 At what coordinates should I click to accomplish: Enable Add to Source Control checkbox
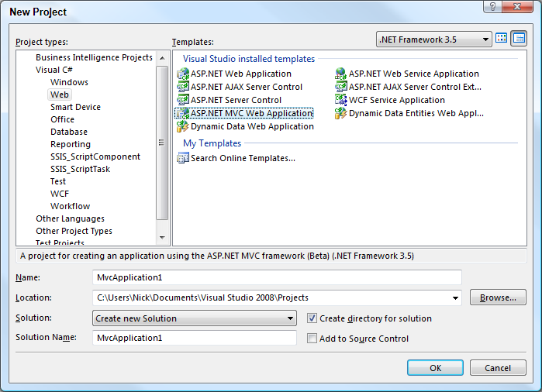312,339
